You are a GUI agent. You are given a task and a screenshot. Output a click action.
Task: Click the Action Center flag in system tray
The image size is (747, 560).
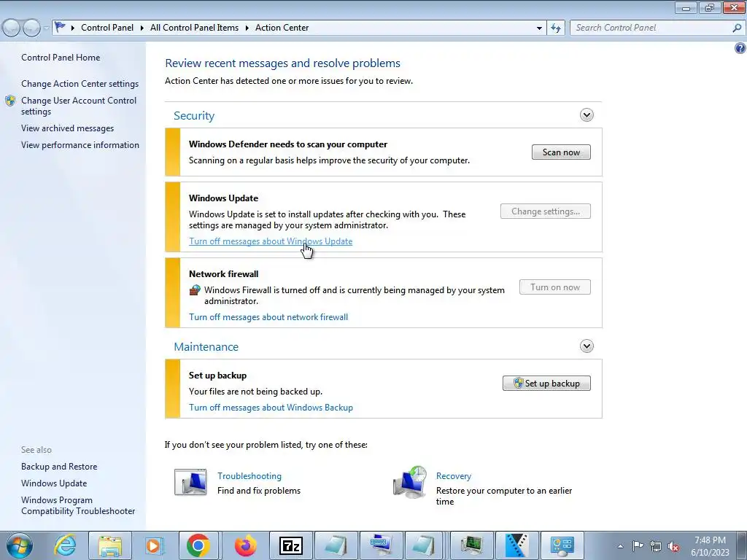click(638, 545)
